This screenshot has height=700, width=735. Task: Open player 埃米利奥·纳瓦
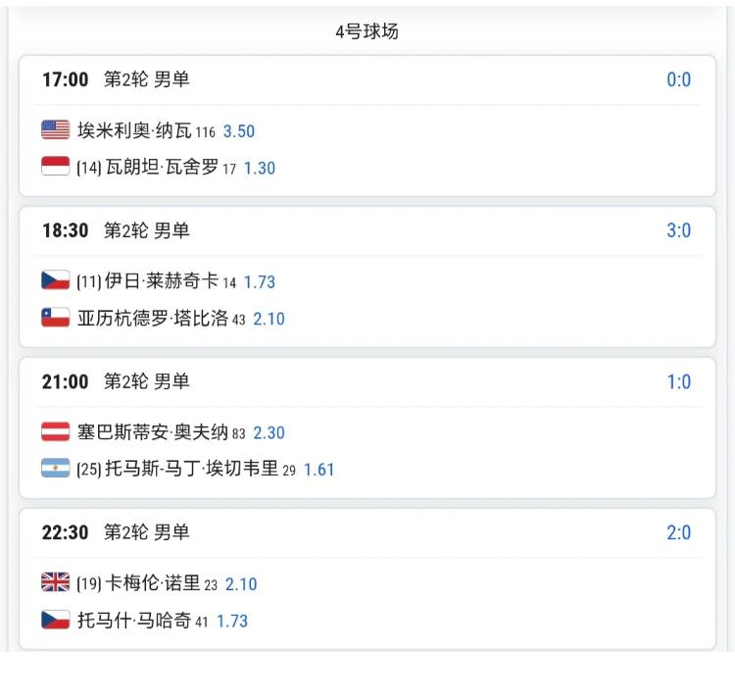point(134,130)
